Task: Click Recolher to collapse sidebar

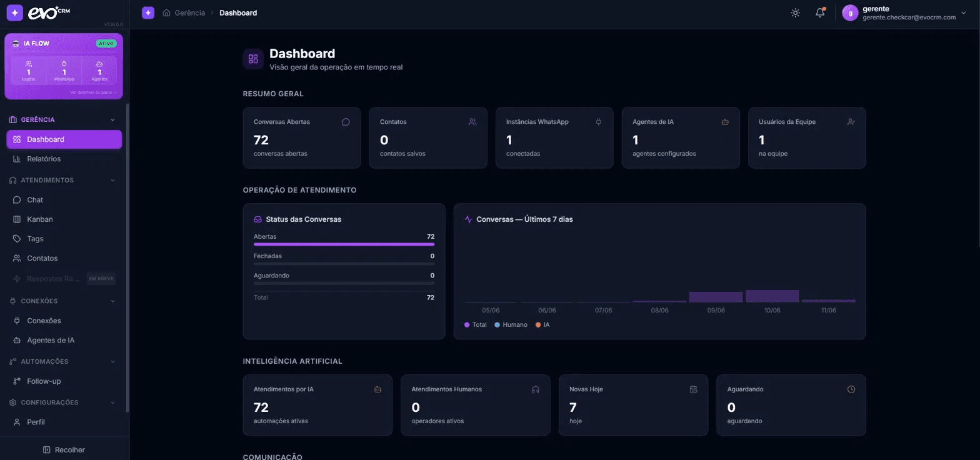Action: (64, 450)
